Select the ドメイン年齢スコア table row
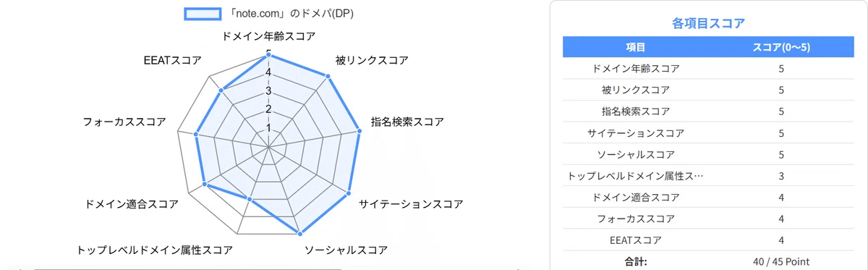 709,69
